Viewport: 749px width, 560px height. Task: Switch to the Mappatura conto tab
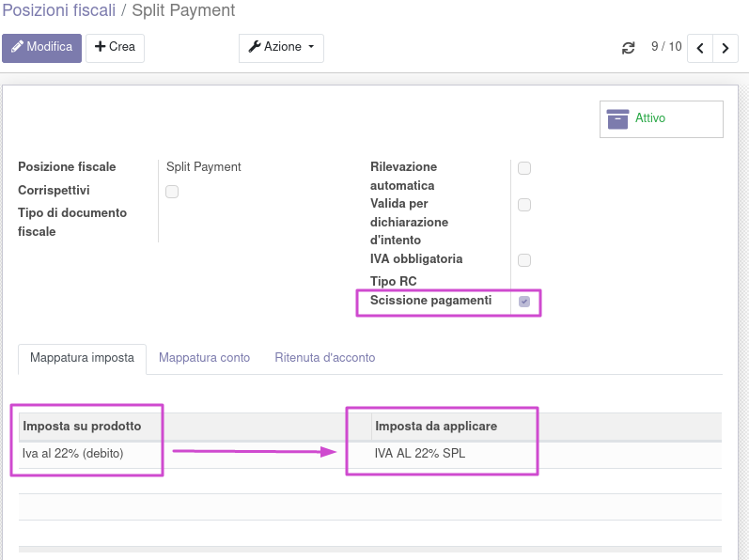(204, 358)
